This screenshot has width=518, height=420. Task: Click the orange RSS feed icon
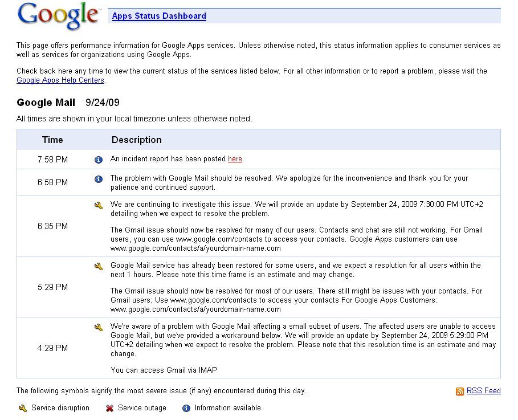[460, 391]
